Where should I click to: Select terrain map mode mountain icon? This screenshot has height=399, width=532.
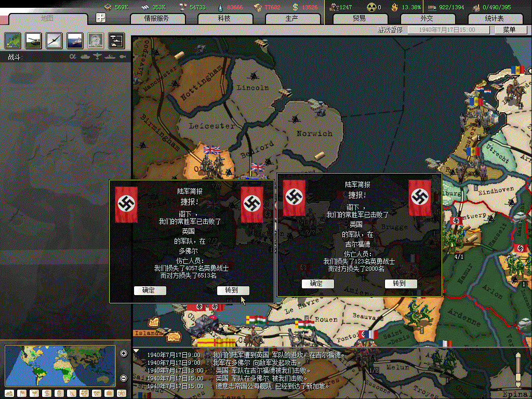click(x=9, y=394)
